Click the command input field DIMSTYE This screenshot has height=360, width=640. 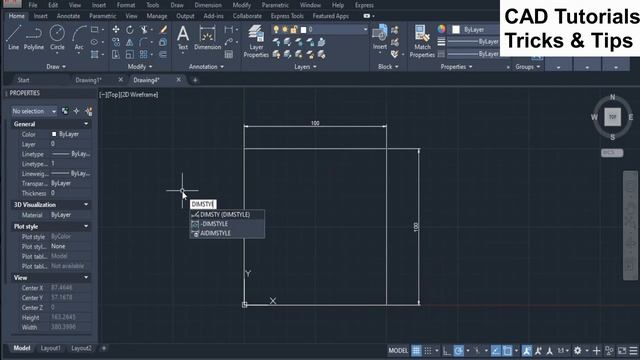(203, 204)
